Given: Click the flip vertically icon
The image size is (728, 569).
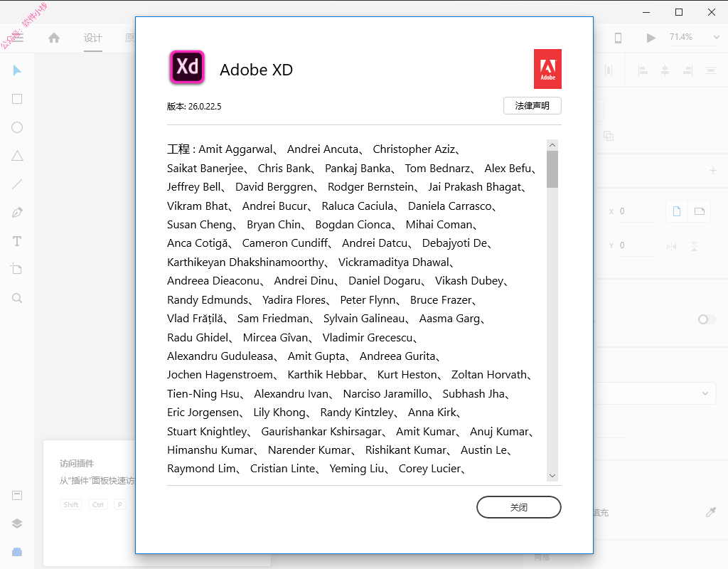Looking at the screenshot, I should coord(694,246).
